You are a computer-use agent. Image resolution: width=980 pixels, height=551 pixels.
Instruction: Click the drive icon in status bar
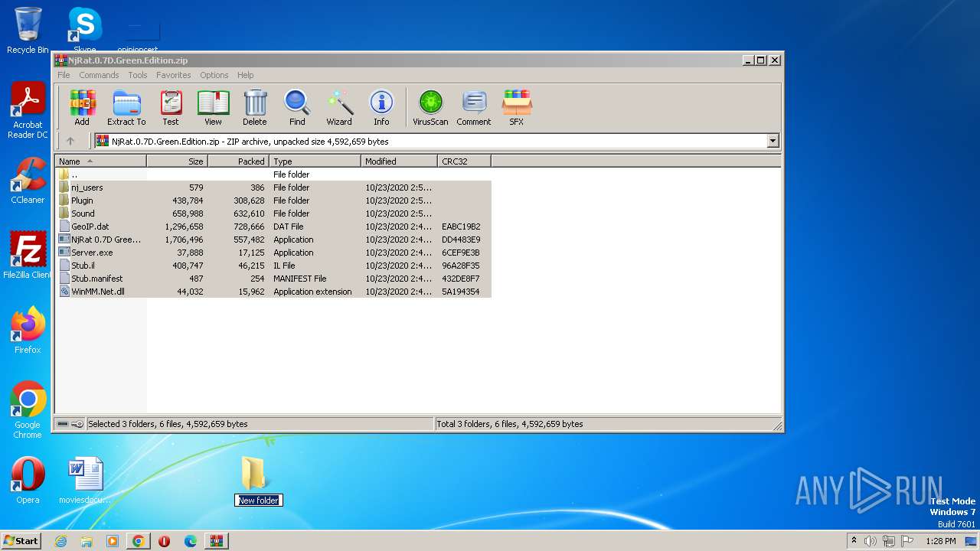pyautogui.click(x=63, y=424)
